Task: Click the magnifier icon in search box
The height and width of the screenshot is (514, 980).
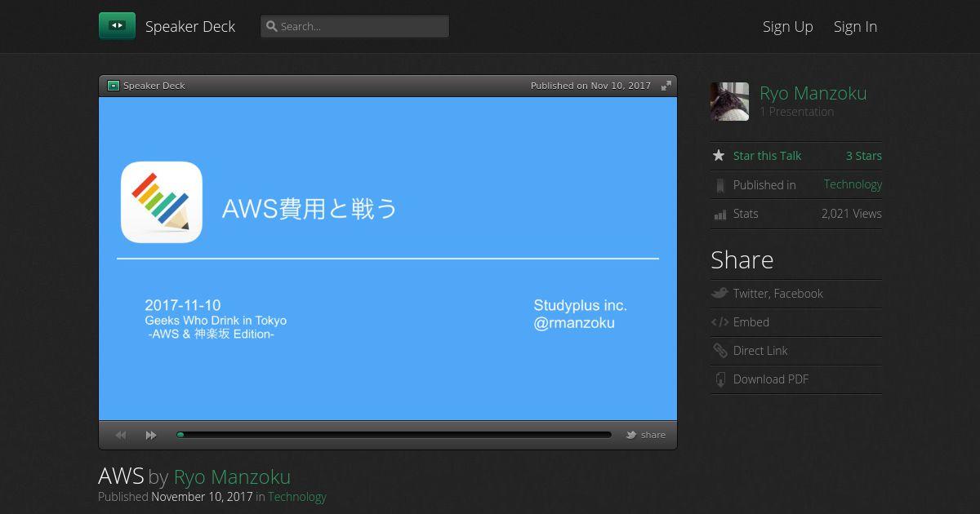Action: point(271,26)
